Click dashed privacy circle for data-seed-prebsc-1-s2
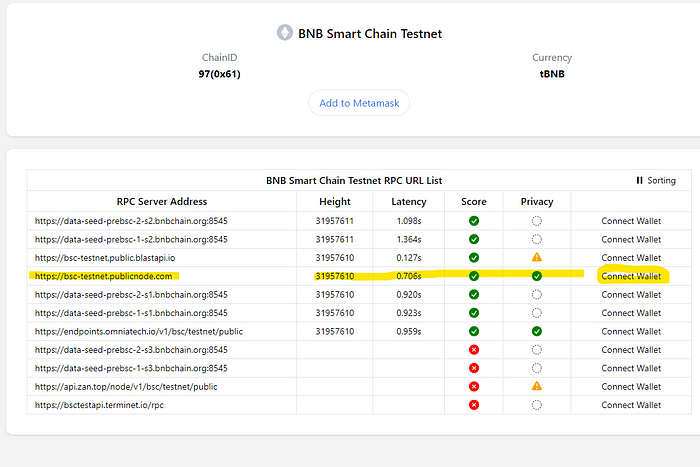The height and width of the screenshot is (467, 700). point(537,239)
